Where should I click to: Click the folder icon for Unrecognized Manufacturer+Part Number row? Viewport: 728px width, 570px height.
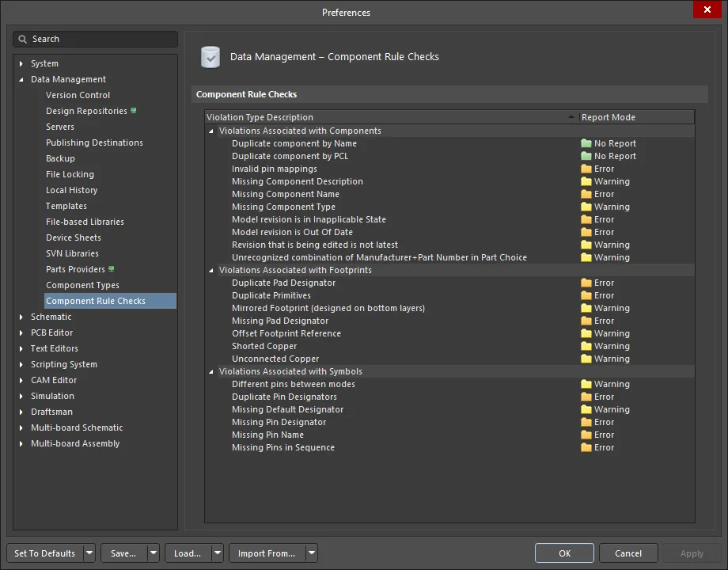point(586,257)
